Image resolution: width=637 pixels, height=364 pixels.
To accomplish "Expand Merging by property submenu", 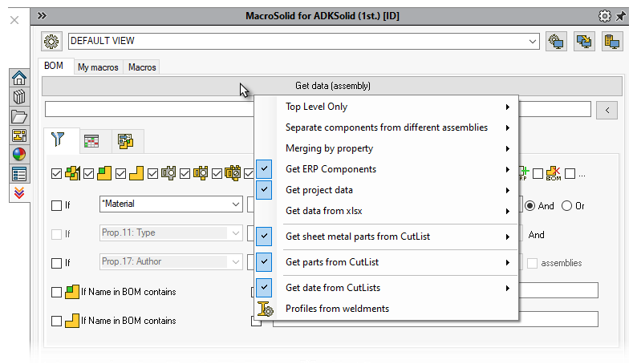I will [x=387, y=148].
